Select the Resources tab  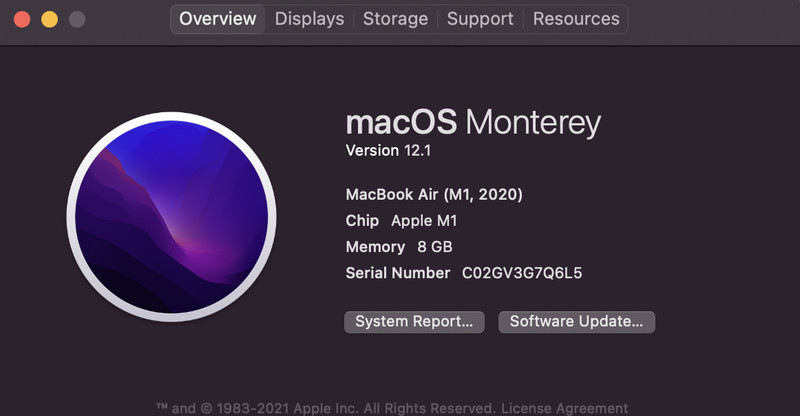point(576,19)
